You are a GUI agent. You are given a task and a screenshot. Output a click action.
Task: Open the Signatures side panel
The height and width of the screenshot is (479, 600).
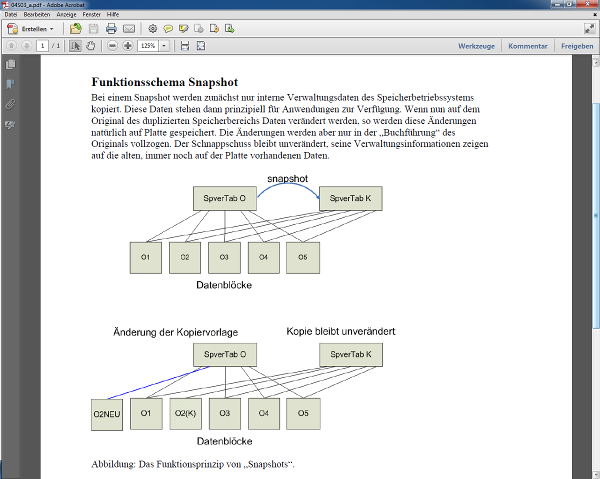tap(10, 123)
